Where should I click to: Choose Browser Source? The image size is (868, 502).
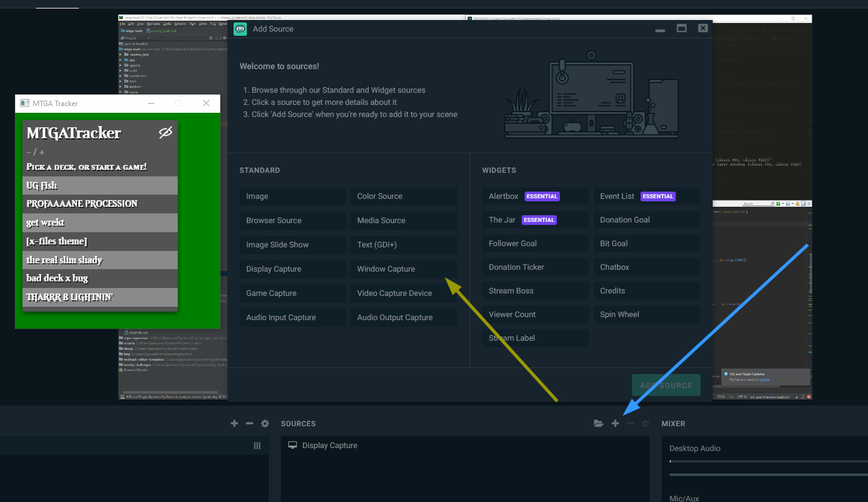[x=292, y=221]
